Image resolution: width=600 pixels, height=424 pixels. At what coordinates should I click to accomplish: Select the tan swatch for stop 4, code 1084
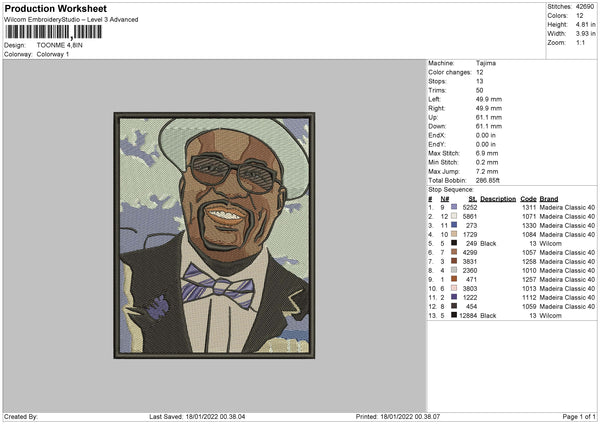pos(454,234)
